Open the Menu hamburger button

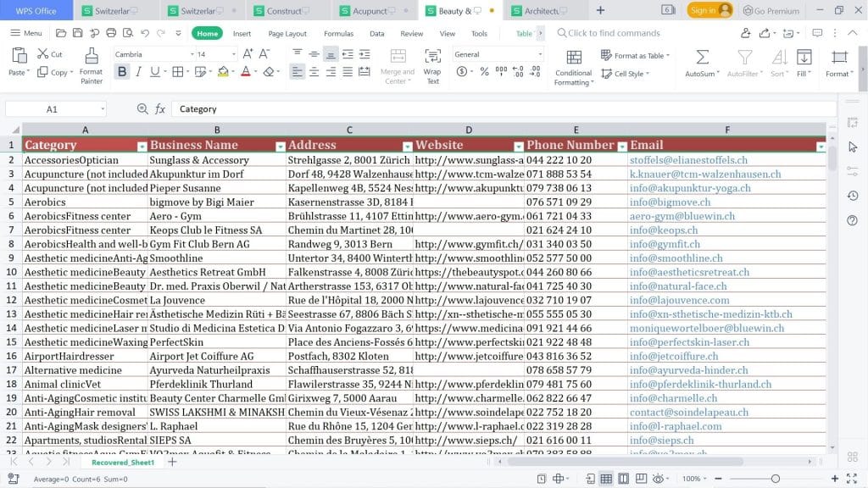(26, 33)
